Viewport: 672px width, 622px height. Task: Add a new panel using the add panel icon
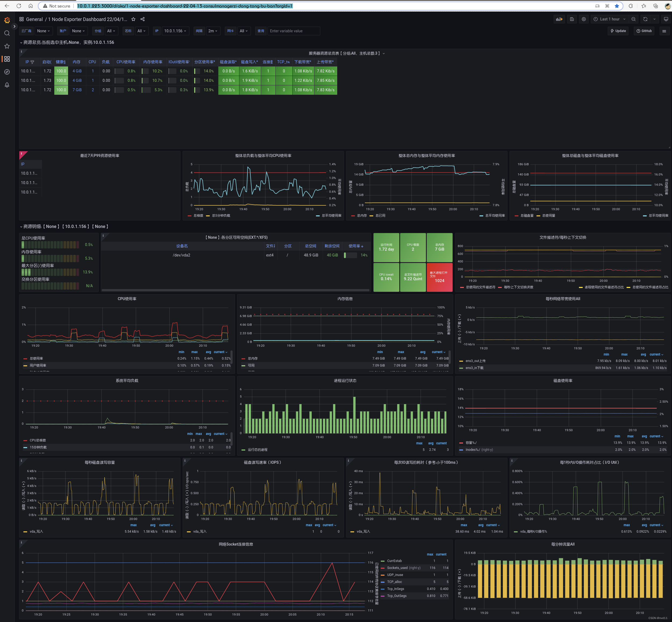(x=559, y=19)
